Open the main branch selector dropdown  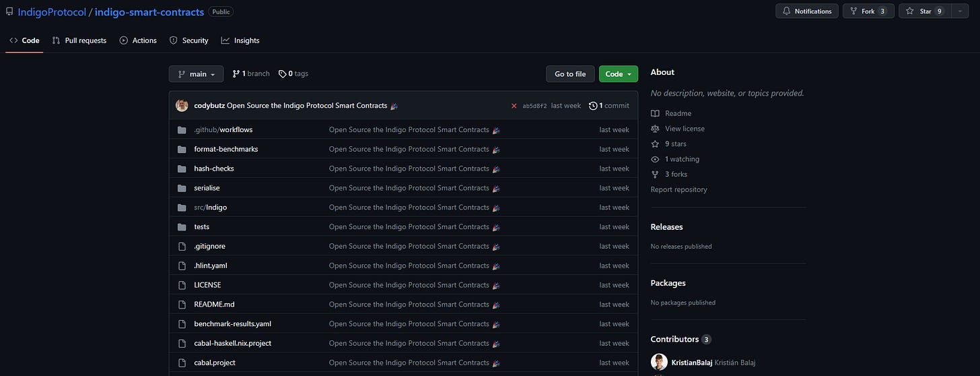click(x=197, y=74)
